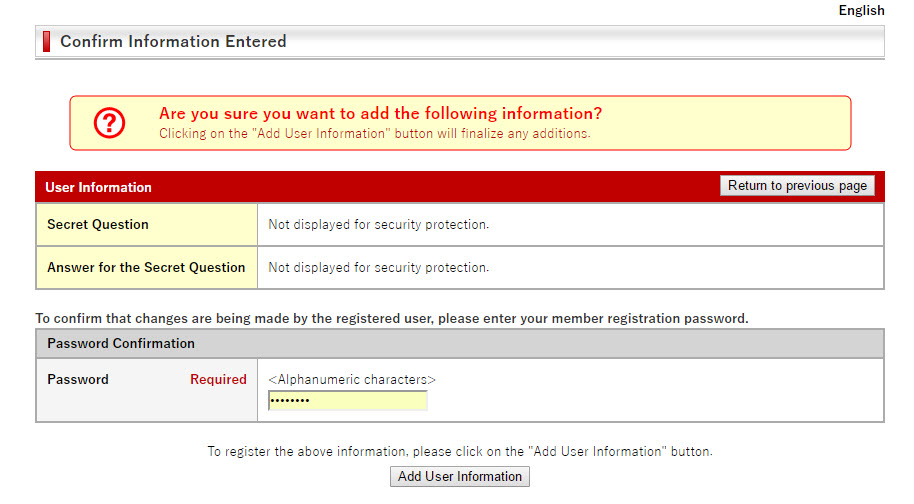This screenshot has height=504, width=914.
Task: Click the 'To register the above information' note
Action: (x=460, y=452)
